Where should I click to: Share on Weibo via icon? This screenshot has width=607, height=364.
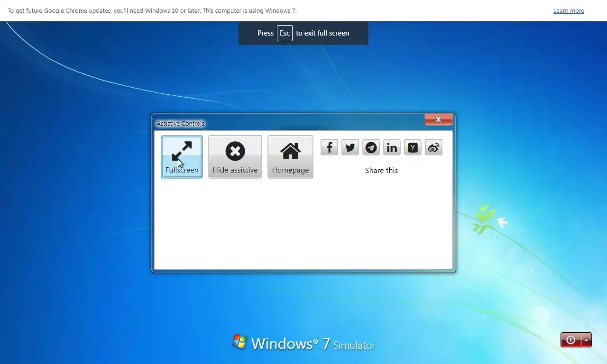(433, 147)
